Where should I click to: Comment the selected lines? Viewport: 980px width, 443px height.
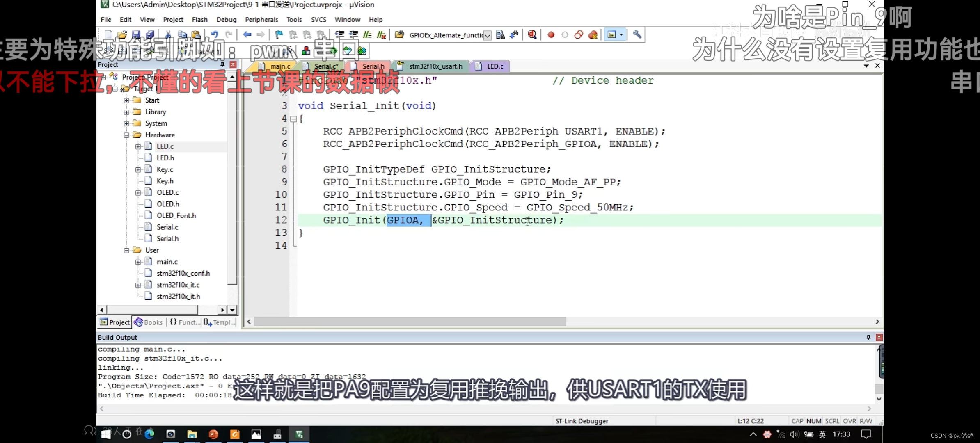pyautogui.click(x=367, y=35)
